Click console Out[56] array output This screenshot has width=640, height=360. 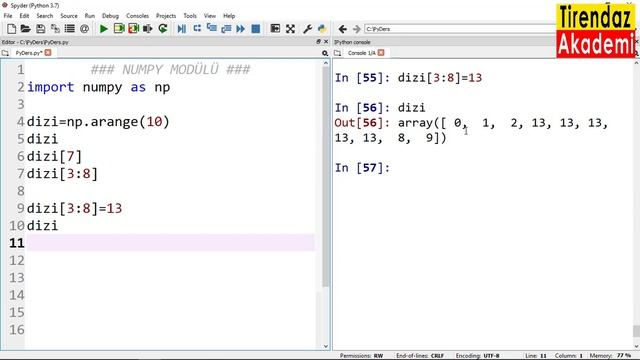click(x=471, y=130)
